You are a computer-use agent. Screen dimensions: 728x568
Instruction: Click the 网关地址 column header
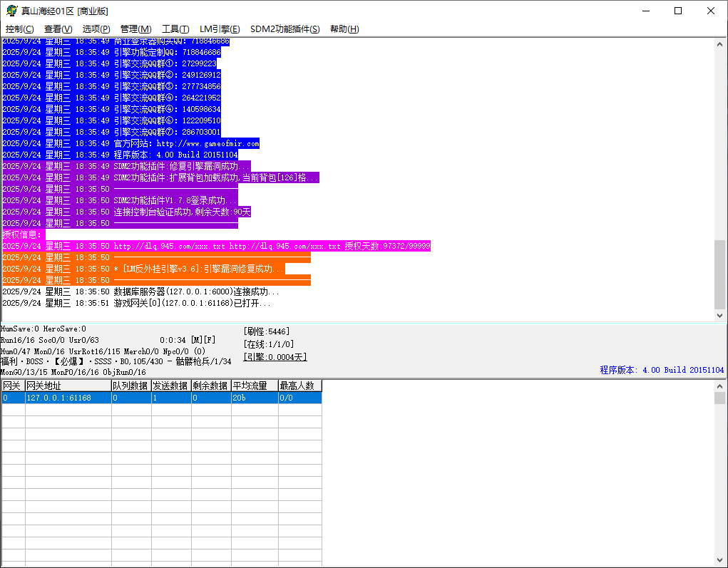tap(68, 386)
